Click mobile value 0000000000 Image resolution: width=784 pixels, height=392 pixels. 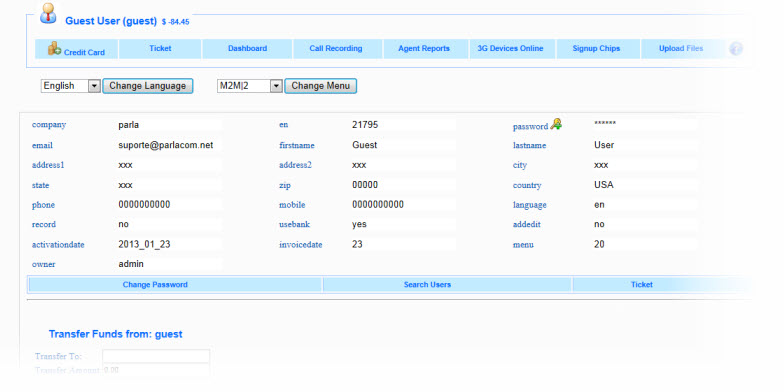[378, 204]
